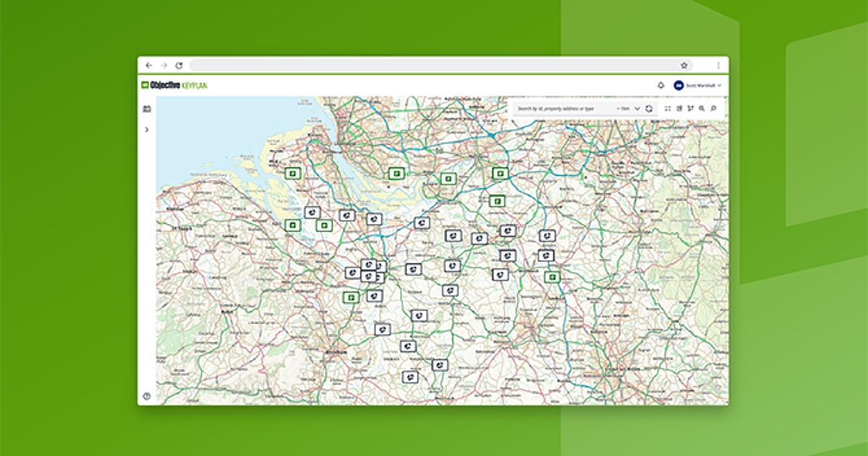Click the zoom in magnifier icon
The height and width of the screenshot is (456, 868).
[x=702, y=109]
